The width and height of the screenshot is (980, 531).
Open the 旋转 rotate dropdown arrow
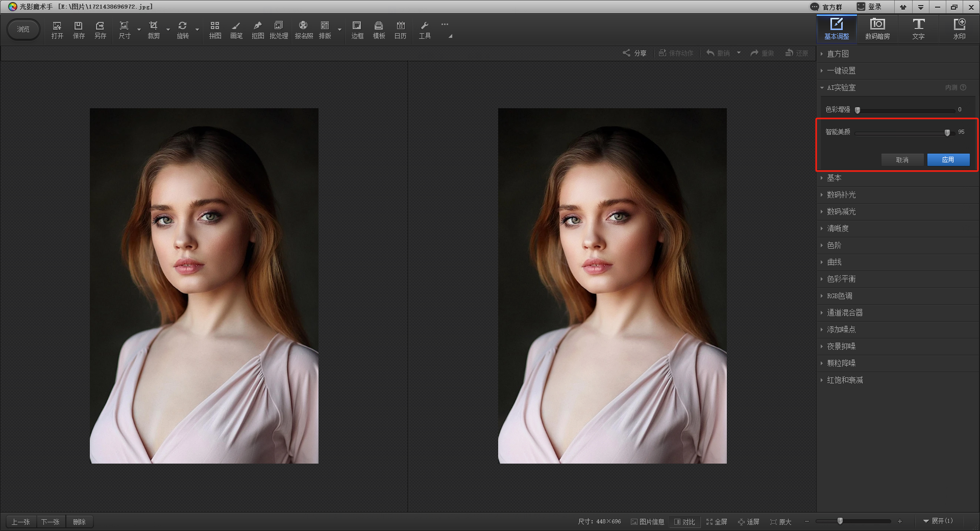click(197, 30)
